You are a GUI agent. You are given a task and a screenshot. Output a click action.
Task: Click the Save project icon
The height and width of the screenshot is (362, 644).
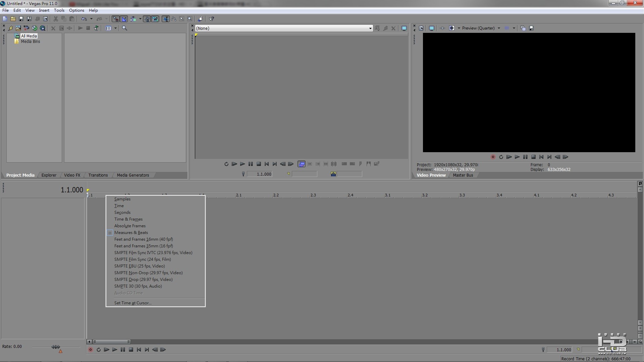coord(21,19)
